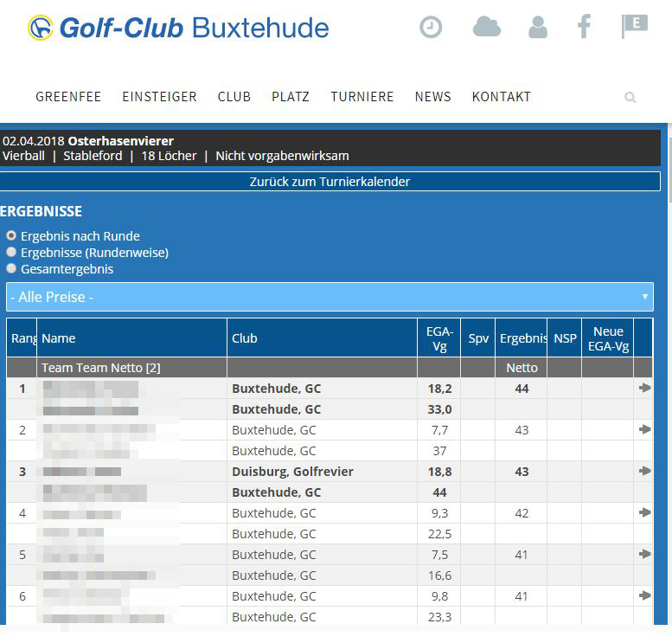Click the EGA-Vg value 7,7
The width and height of the screenshot is (672, 643).
439,430
